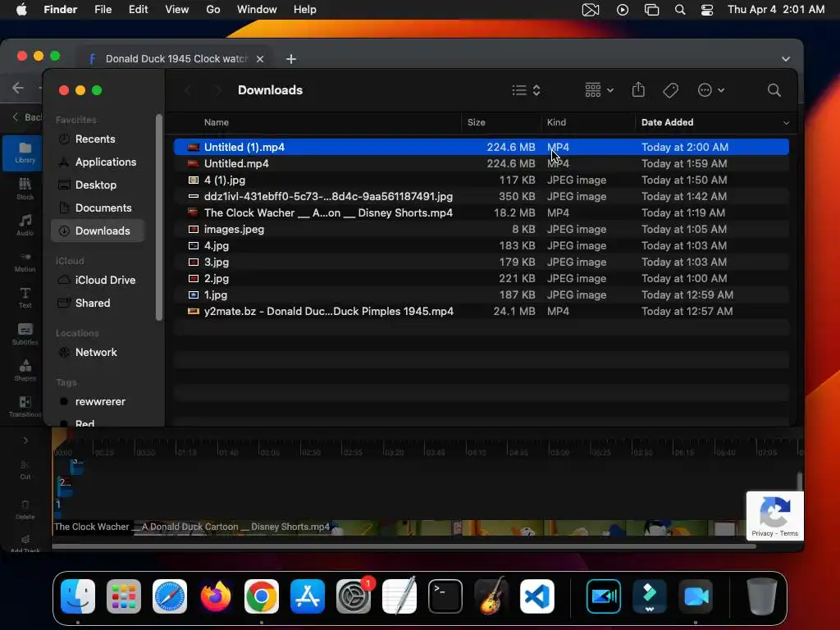Open the Trash from the Dock

coord(761,596)
